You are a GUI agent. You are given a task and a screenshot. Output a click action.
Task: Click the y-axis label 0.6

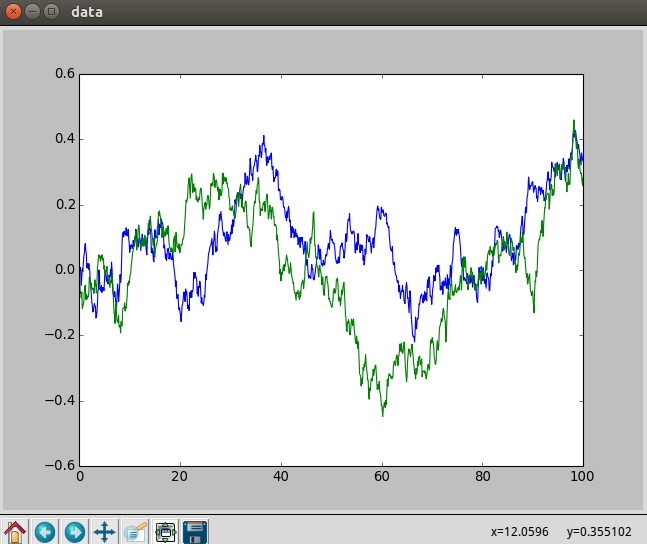tap(65, 73)
